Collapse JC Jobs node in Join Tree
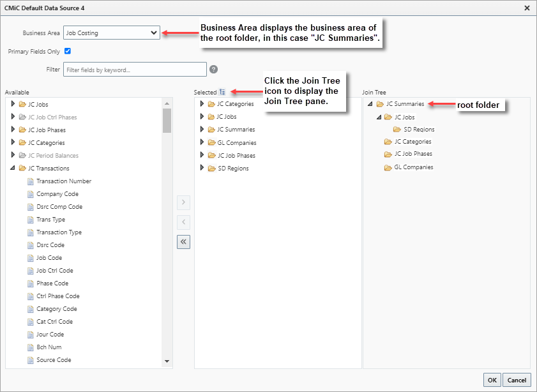The height and width of the screenshot is (392, 537). 379,117
